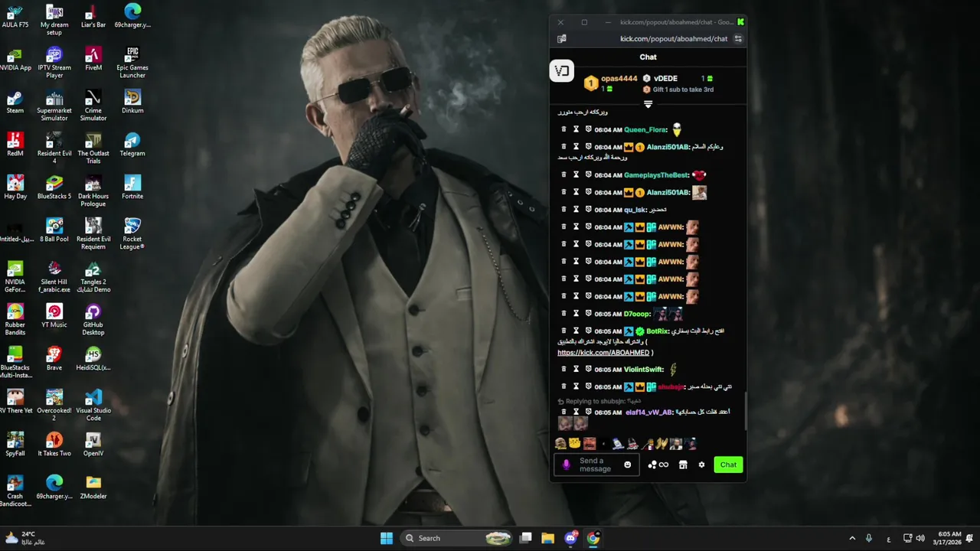Open Rocket League desktop icon
This screenshot has width=980, height=551.
(132, 234)
